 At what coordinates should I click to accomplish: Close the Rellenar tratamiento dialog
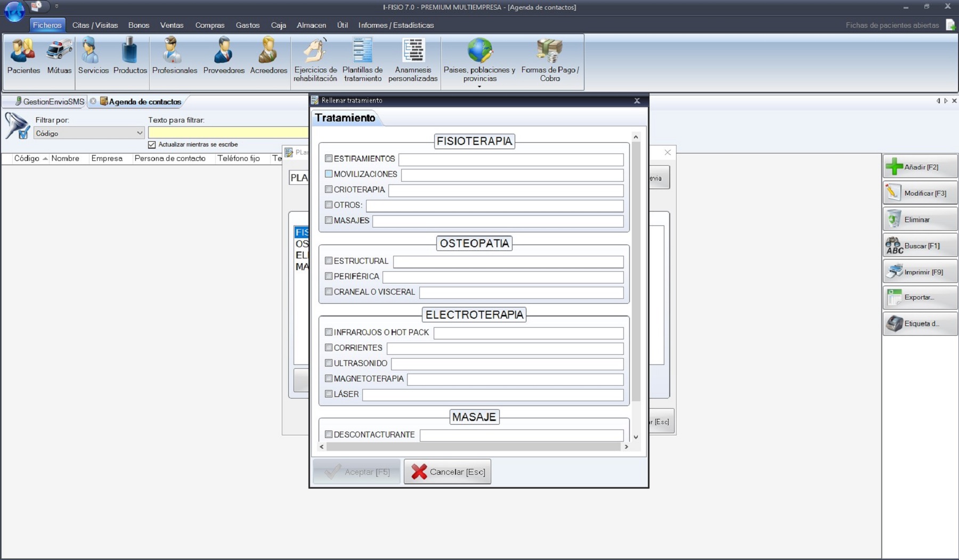click(637, 101)
